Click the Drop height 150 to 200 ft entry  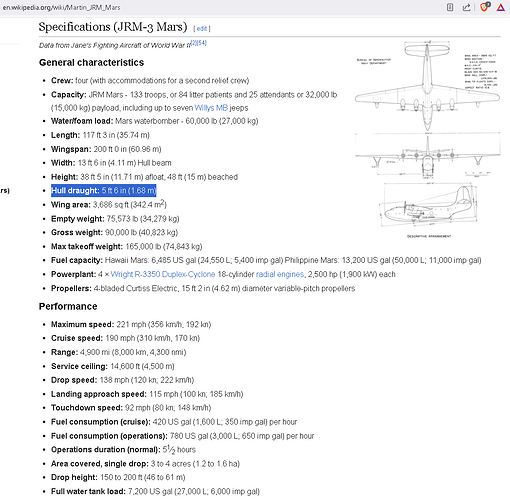[x=118, y=477]
